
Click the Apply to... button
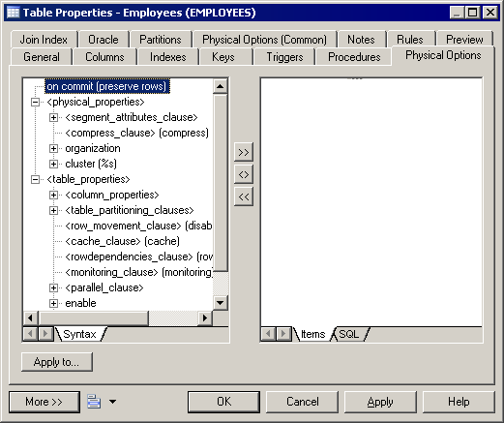(57, 362)
